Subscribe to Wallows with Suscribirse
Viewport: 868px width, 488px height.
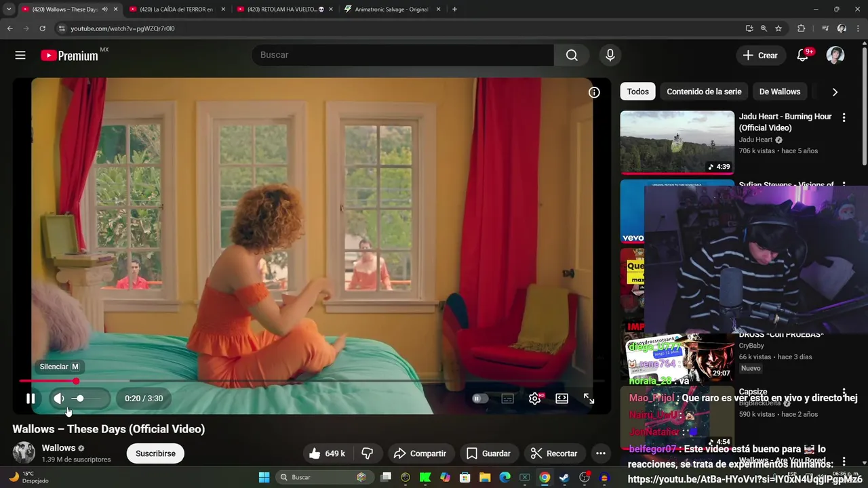(155, 453)
